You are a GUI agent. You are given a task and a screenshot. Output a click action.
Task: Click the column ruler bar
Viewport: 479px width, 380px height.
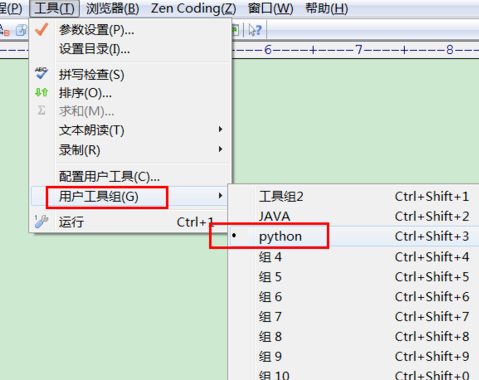(355, 50)
